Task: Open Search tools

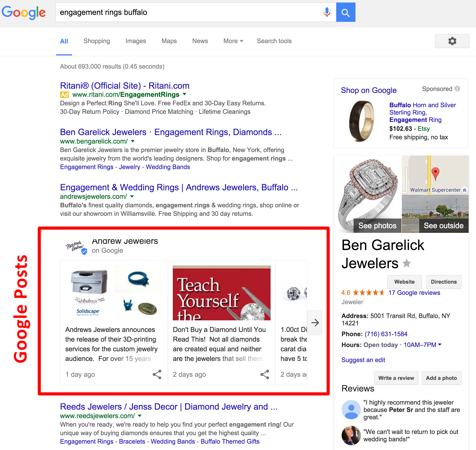Action: [x=274, y=41]
